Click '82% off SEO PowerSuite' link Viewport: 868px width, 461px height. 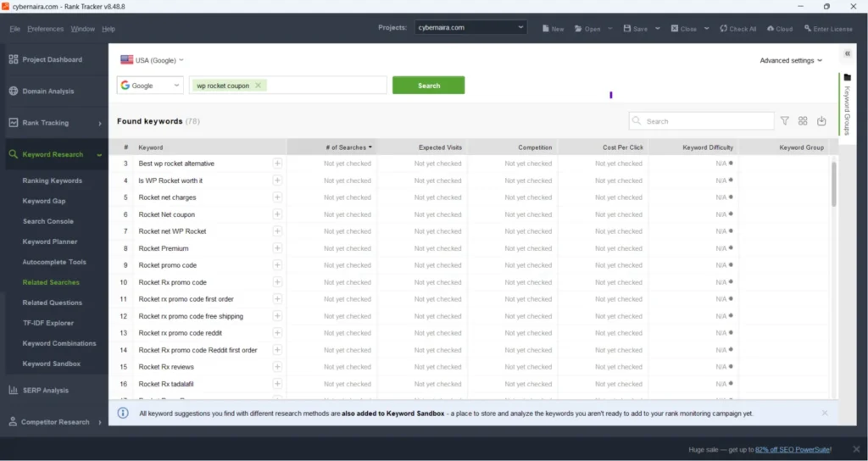click(x=793, y=449)
